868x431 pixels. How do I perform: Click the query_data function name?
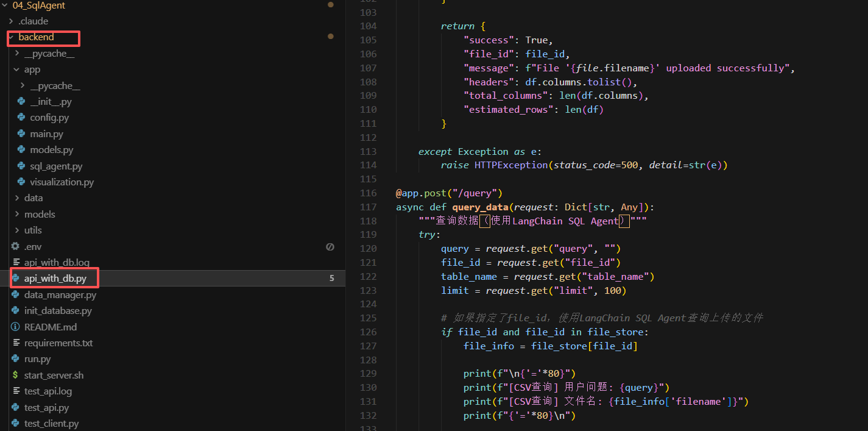[481, 207]
